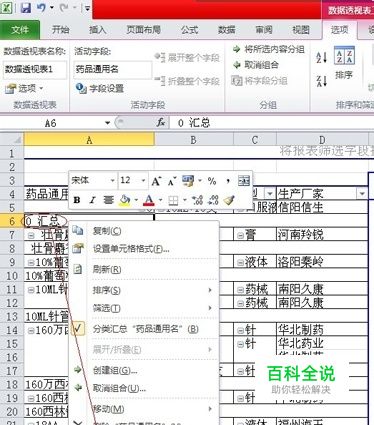Screen dimensions: 374x425
Task: Click the fx insert function icon
Action: coord(161,123)
